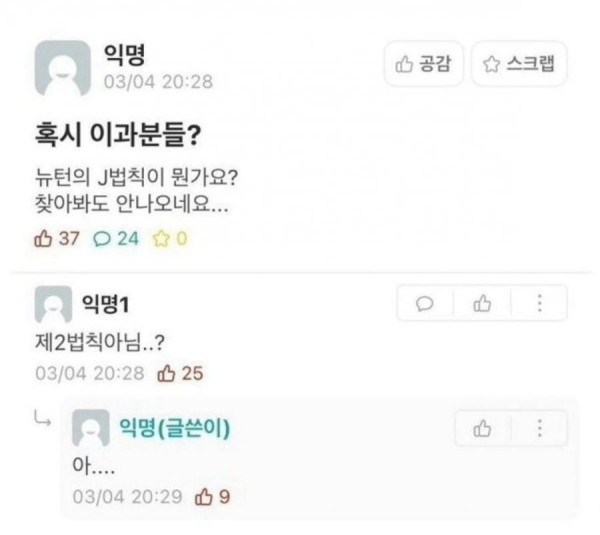Click the comment text 제2법칙아님..?
Image resolution: width=600 pixels, height=535 pixels.
99,340
